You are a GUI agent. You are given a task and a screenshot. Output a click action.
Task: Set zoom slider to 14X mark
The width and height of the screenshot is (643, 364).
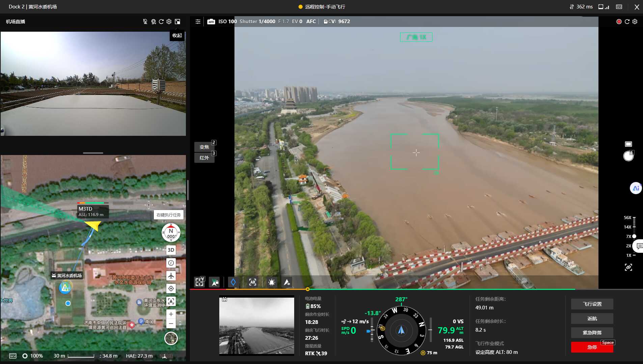tap(634, 227)
